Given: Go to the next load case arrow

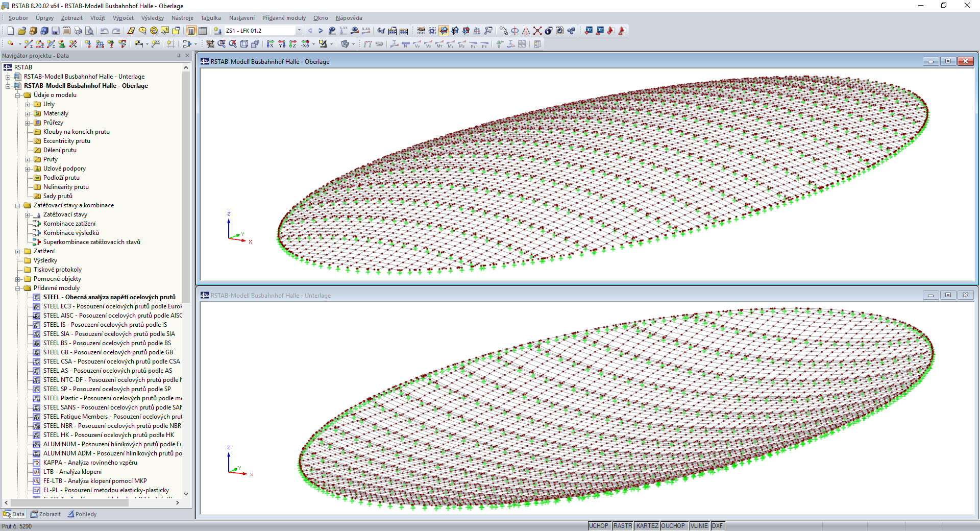Looking at the screenshot, I should pos(321,31).
